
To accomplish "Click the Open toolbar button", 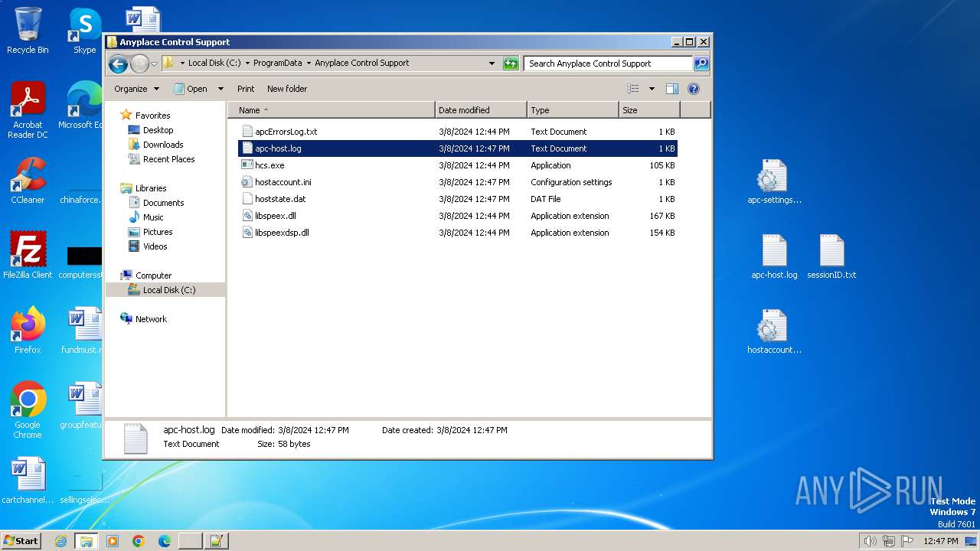I will click(x=190, y=89).
